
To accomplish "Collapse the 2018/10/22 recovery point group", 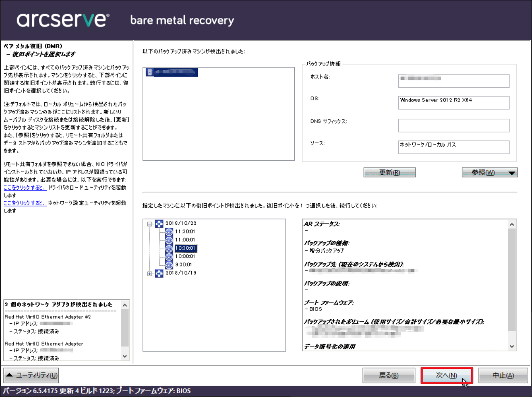I will 150,224.
